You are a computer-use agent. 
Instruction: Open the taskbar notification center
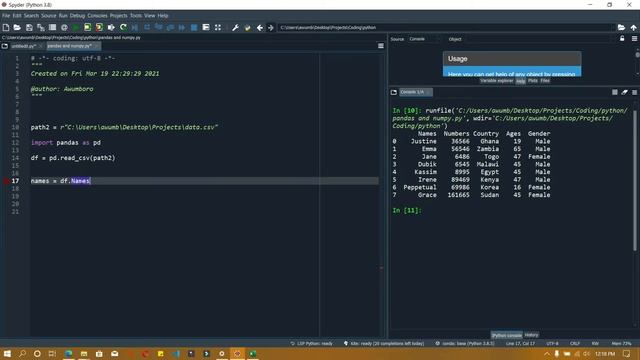coord(627,353)
